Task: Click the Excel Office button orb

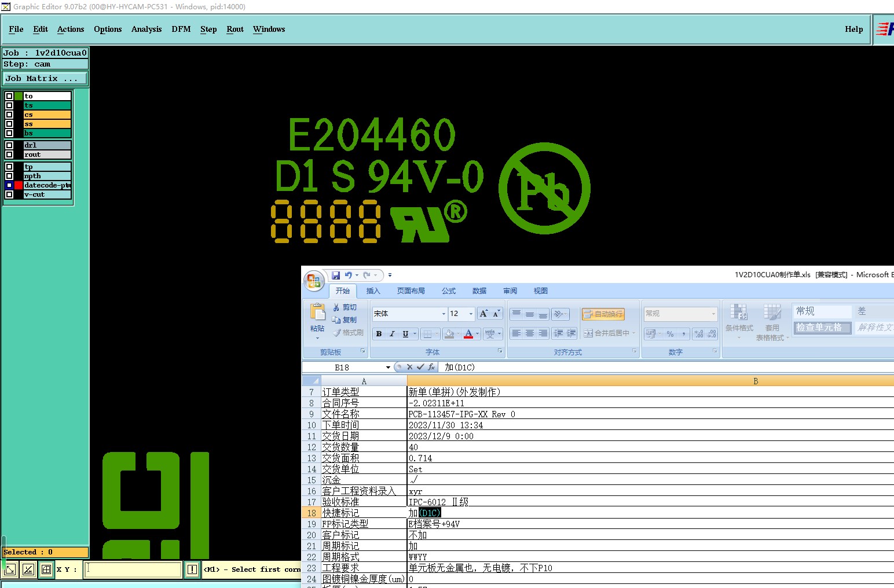Action: pos(314,281)
